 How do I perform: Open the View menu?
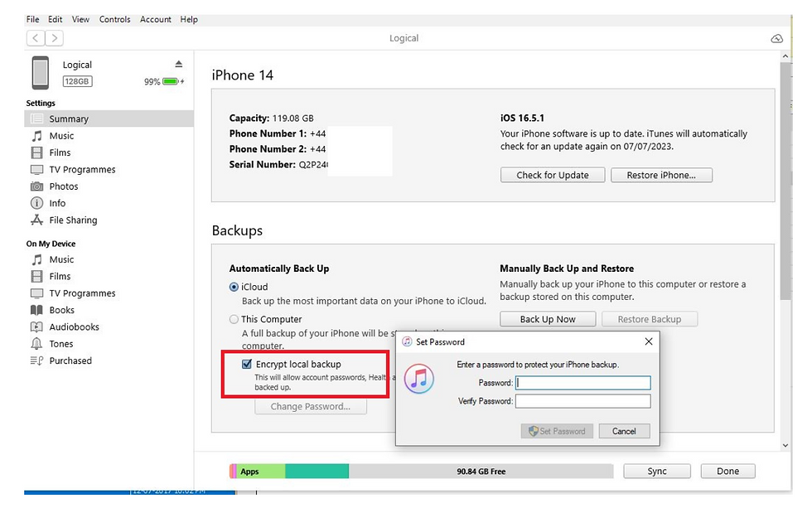point(80,19)
